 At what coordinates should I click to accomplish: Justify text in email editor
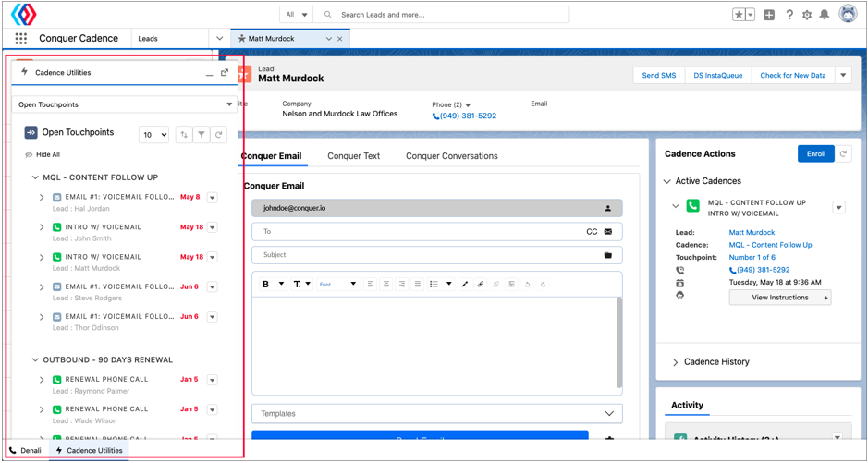click(418, 284)
